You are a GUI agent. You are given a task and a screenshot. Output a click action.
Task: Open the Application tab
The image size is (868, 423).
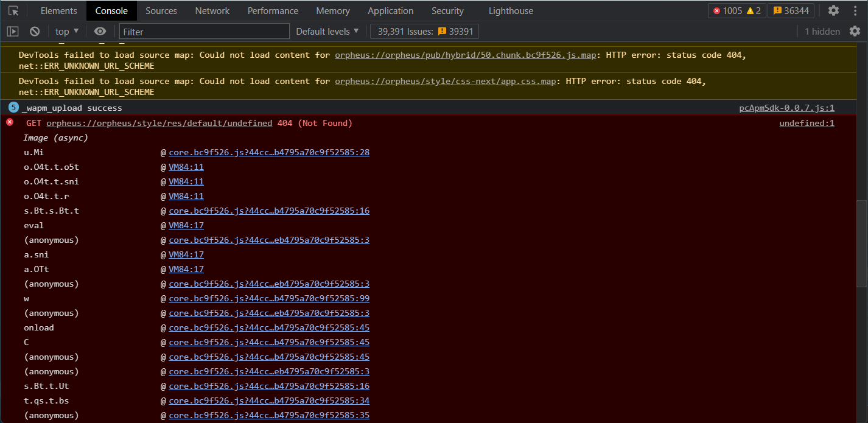[x=391, y=10]
